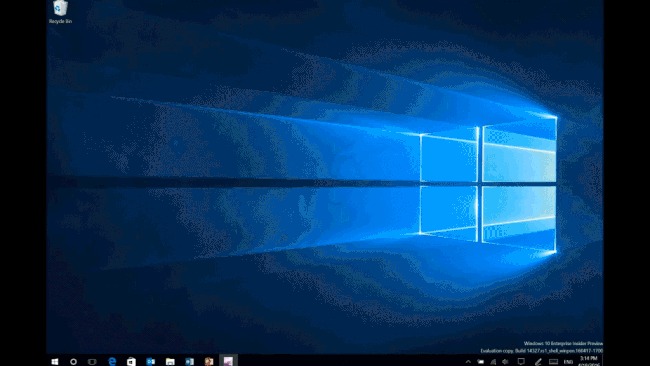650x366 pixels.
Task: Launch Microsoft Edge from the taskbar
Action: coord(112,361)
